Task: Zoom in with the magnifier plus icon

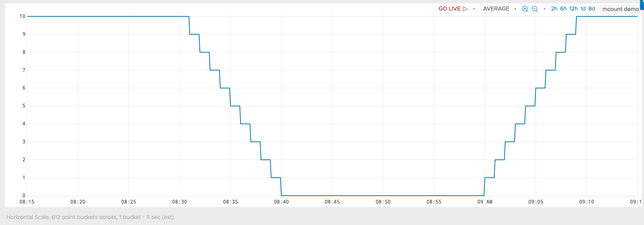Action: pos(525,9)
